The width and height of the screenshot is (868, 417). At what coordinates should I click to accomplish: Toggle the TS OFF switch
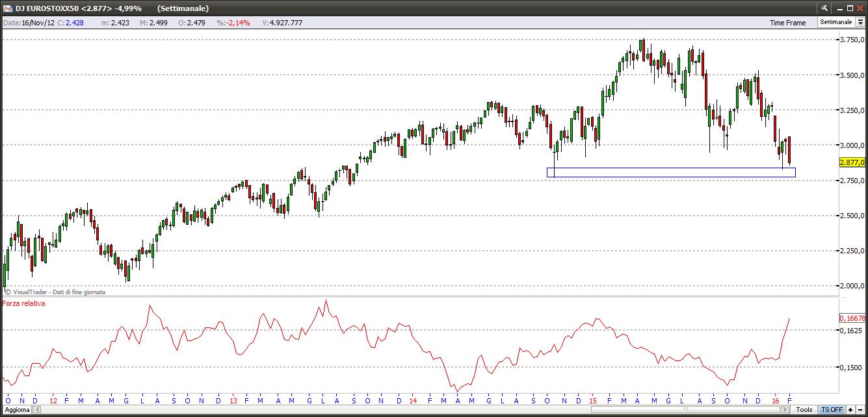click(831, 410)
